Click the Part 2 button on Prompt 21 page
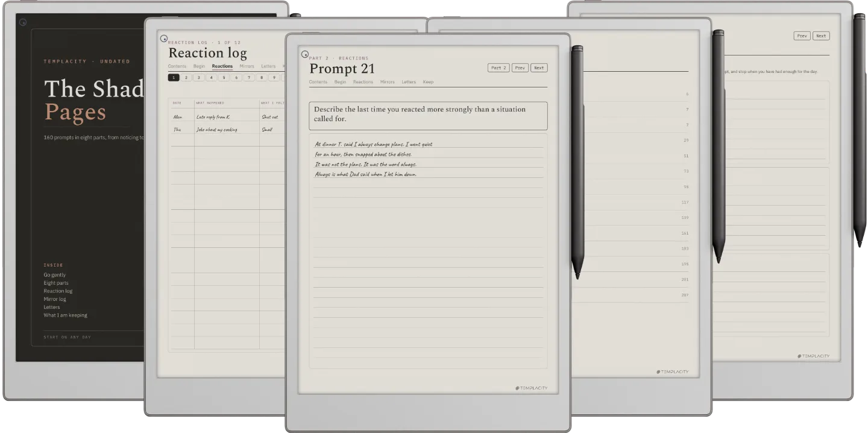 [498, 68]
